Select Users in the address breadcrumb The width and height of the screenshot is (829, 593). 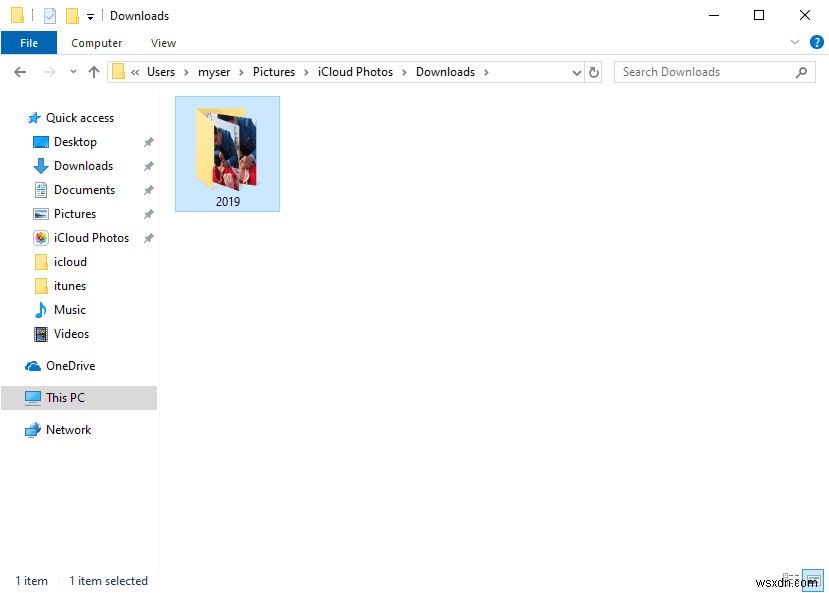(x=161, y=72)
